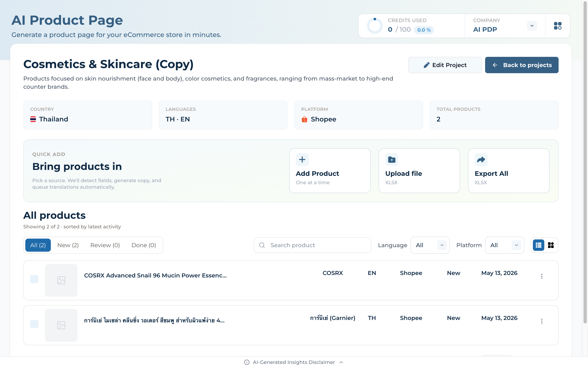Click the info icon beside AI-Generated disclaimer
The image size is (588, 368).
247,362
